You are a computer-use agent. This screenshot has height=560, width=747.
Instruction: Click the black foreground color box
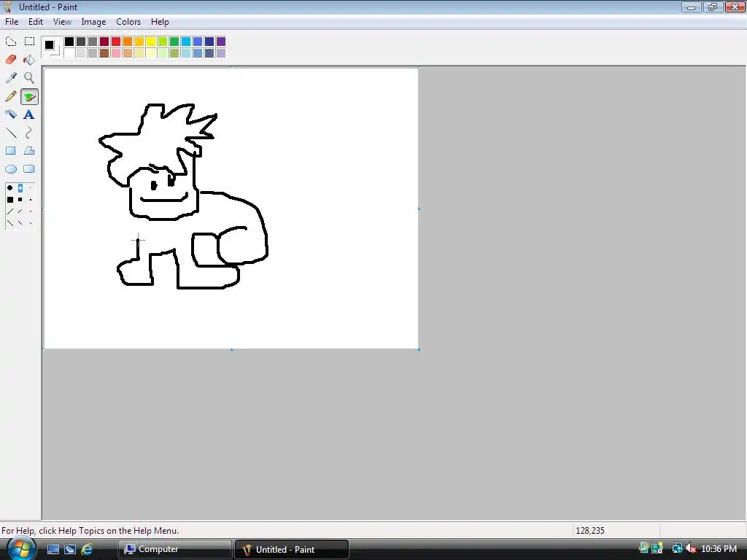49,45
